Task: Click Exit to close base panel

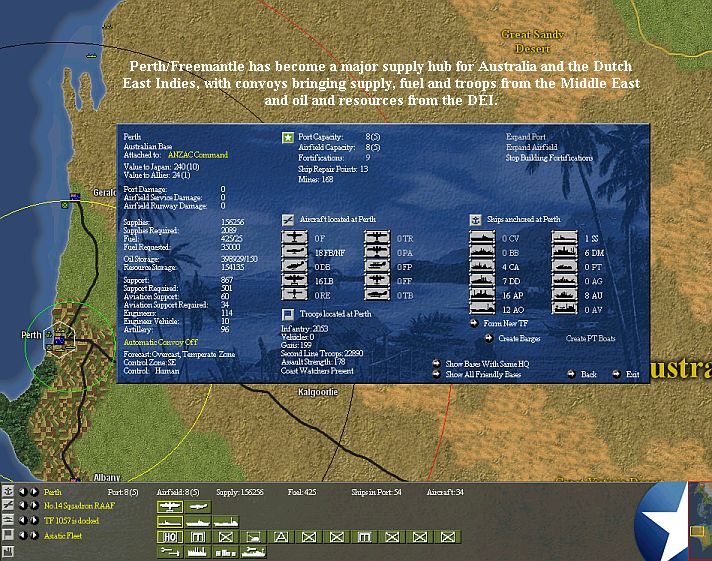Action: click(633, 374)
